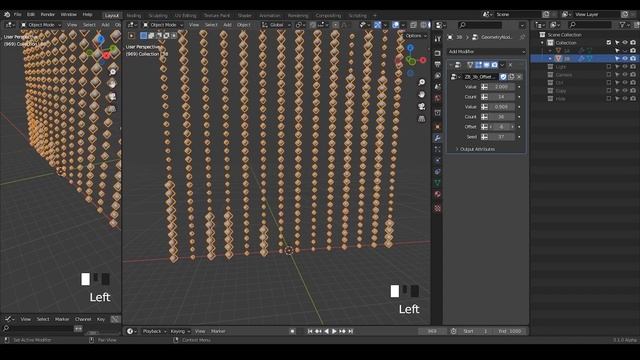This screenshot has height=360, width=640.
Task: Play the animation
Action: pos(334,331)
